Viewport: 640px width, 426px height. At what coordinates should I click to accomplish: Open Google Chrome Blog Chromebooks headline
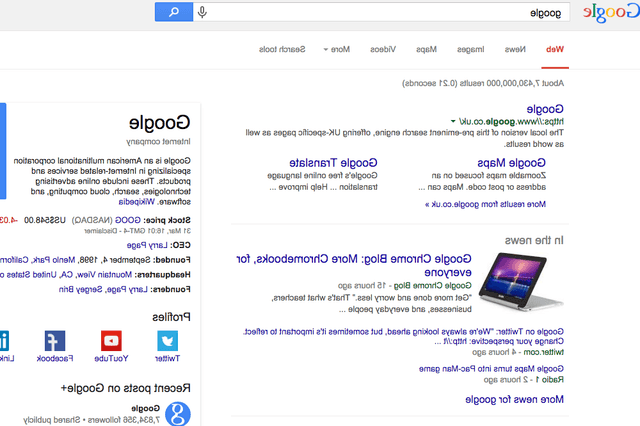click(354, 265)
